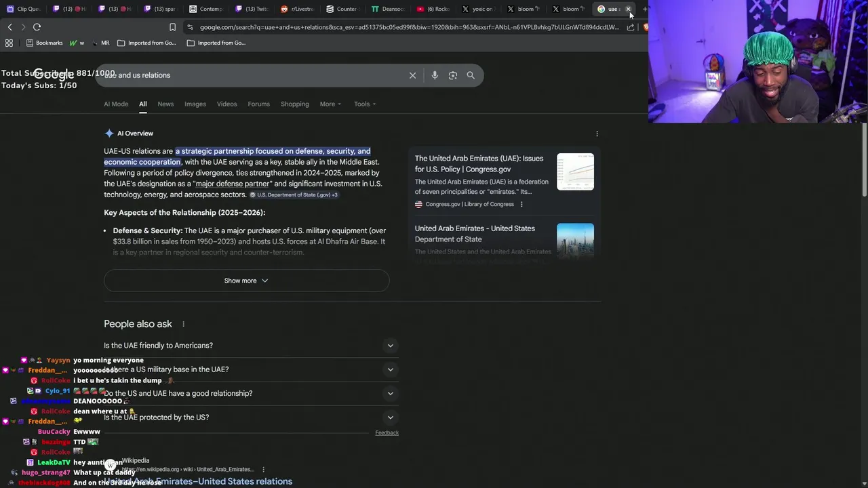Click the Congress.gov | Library of Congress source
868x488 pixels.
tap(469, 204)
